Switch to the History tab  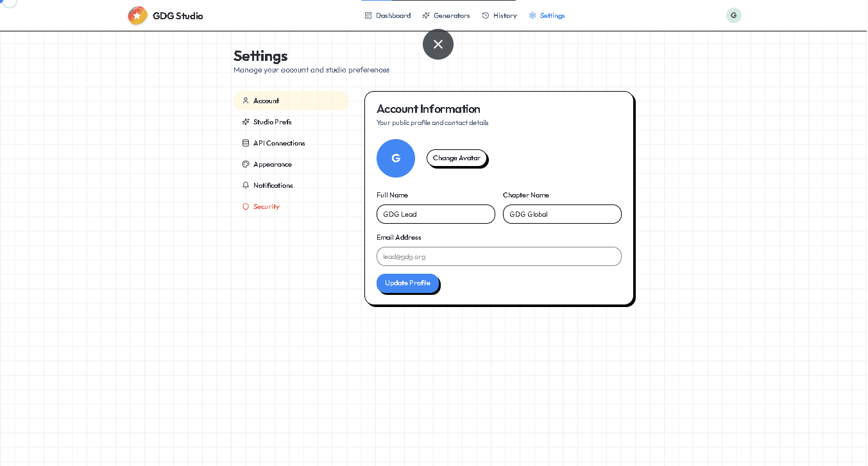(x=499, y=15)
